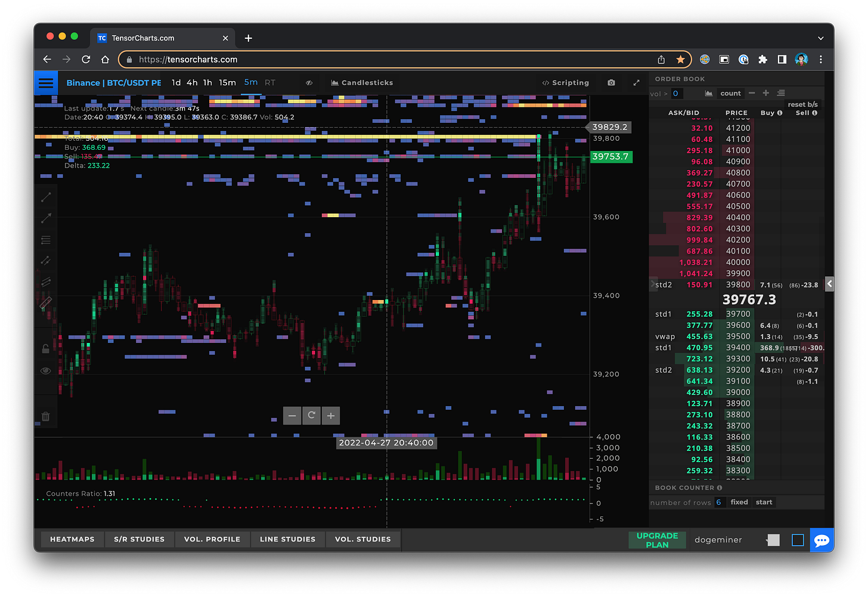This screenshot has height=597, width=868.
Task: Open the VOL. PROFILE panel
Action: [212, 539]
